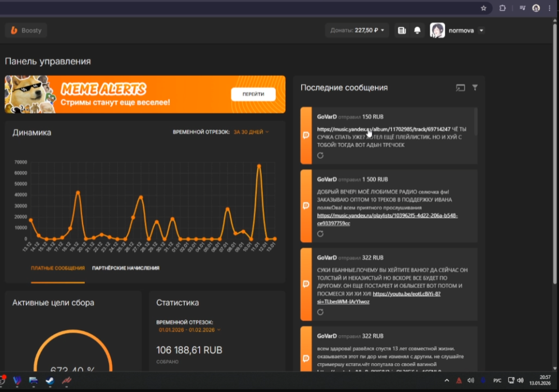The width and height of the screenshot is (559, 392).
Task: Replay the 1 500 RUB donation alert
Action: point(320,234)
